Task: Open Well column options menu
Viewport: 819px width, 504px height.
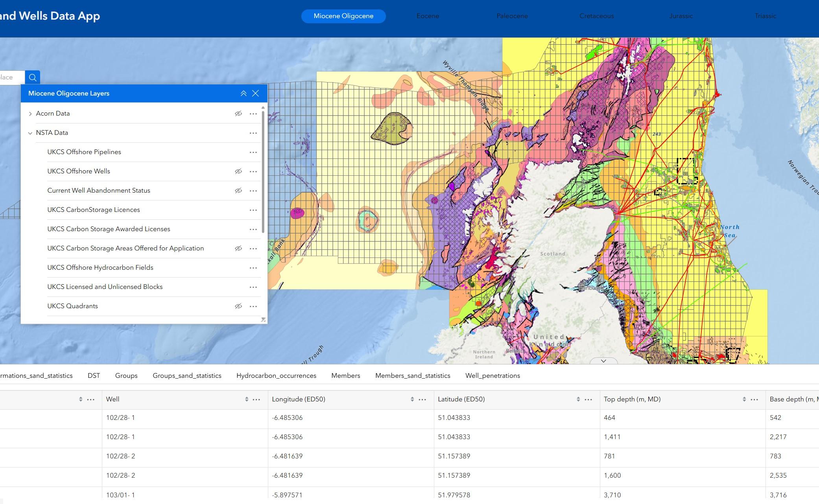Action: (256, 399)
